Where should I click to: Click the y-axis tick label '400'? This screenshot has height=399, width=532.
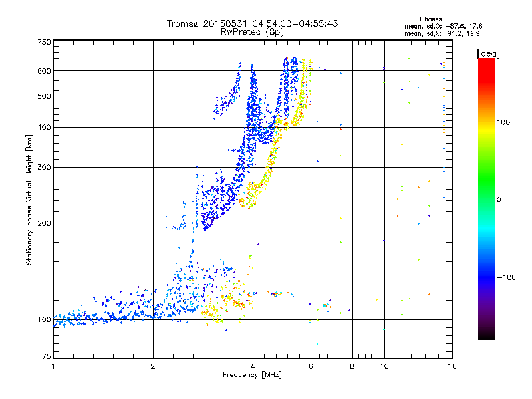tap(44, 127)
